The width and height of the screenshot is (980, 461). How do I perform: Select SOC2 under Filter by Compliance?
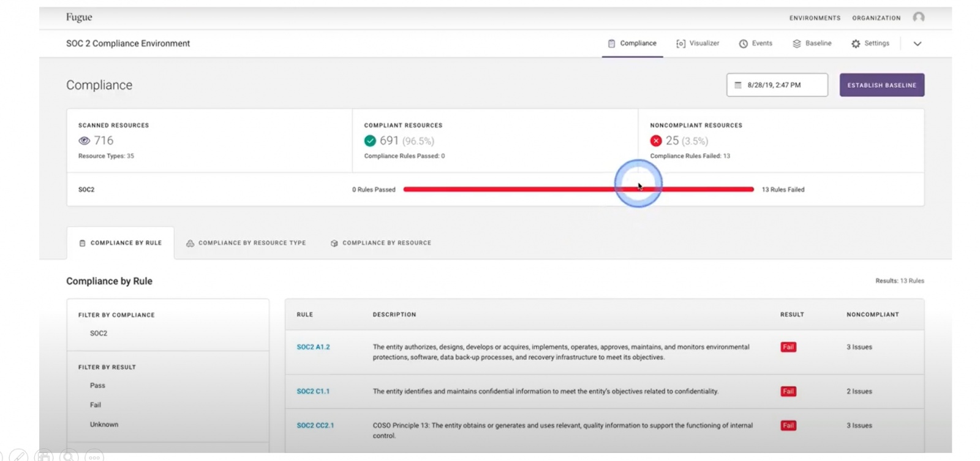tap(99, 333)
